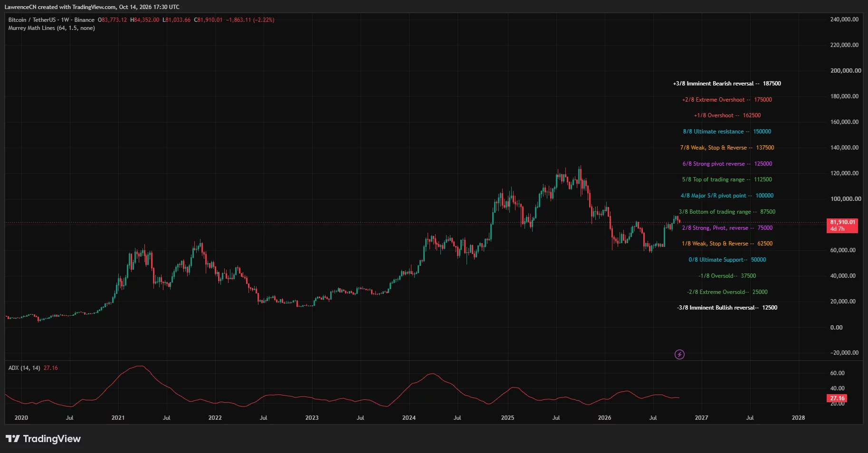Click the 100,000.00 price axis label
This screenshot has width=868, height=453.
point(846,199)
